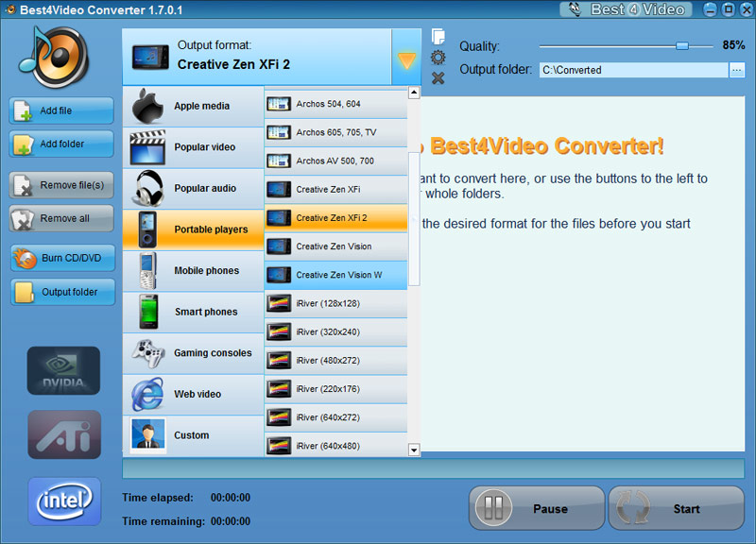The width and height of the screenshot is (756, 544).
Task: Choose Creative Zen Vision W preset
Action: click(336, 275)
